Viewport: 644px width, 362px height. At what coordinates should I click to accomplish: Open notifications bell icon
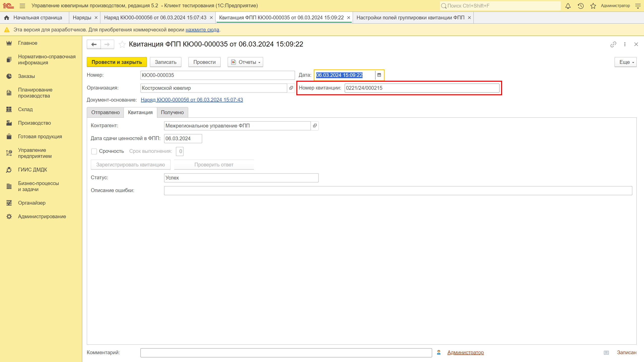tap(568, 6)
